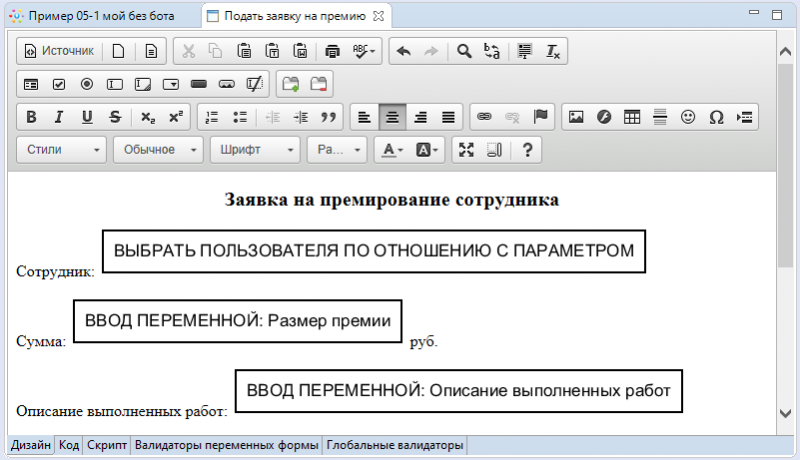800x460 pixels.
Task: Click the Источник source button
Action: pyautogui.click(x=59, y=51)
